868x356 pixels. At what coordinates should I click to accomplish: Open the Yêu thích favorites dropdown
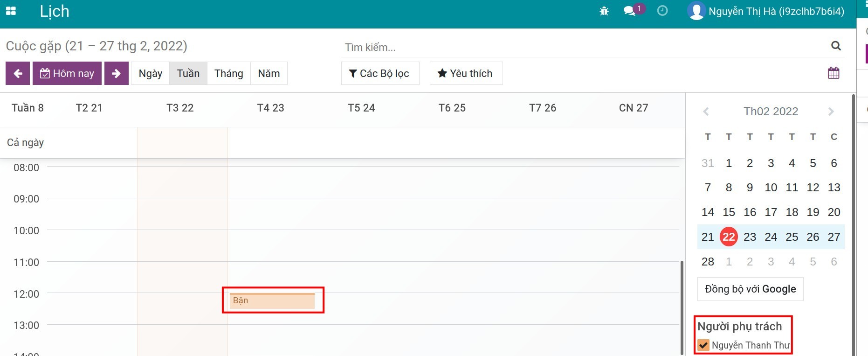click(x=466, y=73)
